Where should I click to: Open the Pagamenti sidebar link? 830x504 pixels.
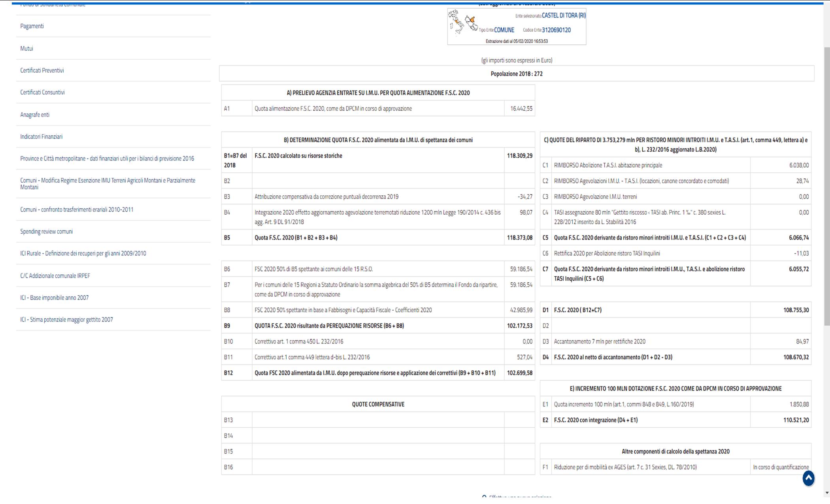pyautogui.click(x=32, y=26)
